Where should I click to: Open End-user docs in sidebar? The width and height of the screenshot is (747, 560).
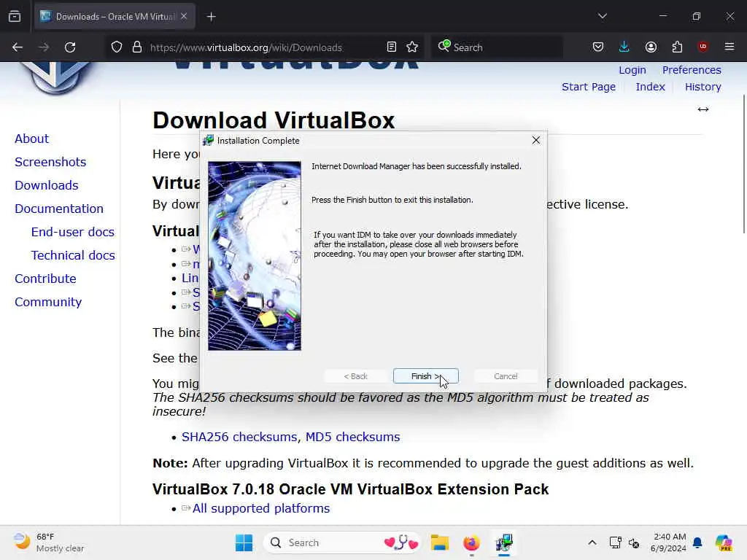coord(73,232)
